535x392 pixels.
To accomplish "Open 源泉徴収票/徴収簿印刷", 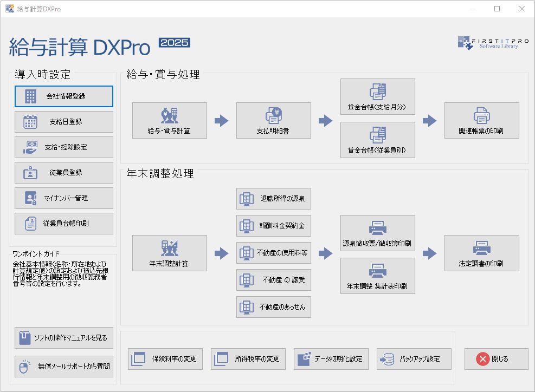I will point(378,233).
